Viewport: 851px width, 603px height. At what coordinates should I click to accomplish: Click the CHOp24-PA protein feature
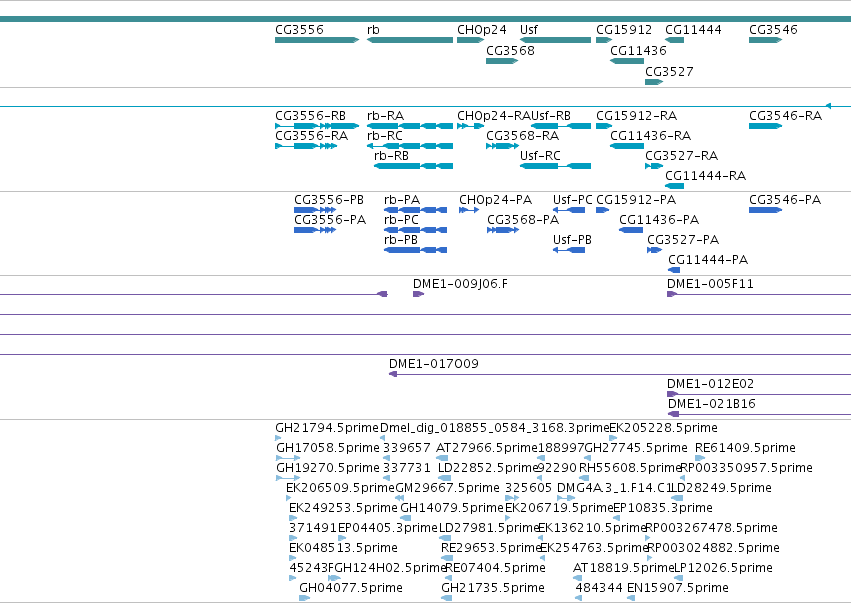point(469,210)
